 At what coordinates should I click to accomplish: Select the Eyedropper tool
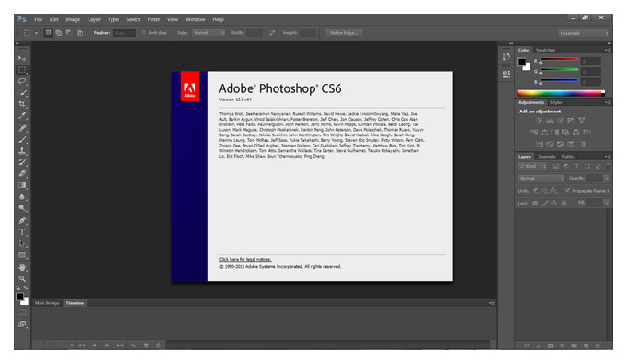22,116
